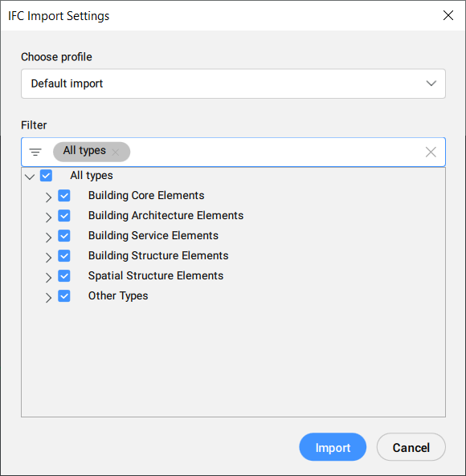This screenshot has width=466, height=476.
Task: Select Spatial Structure Elements tree item
Action: click(x=156, y=275)
